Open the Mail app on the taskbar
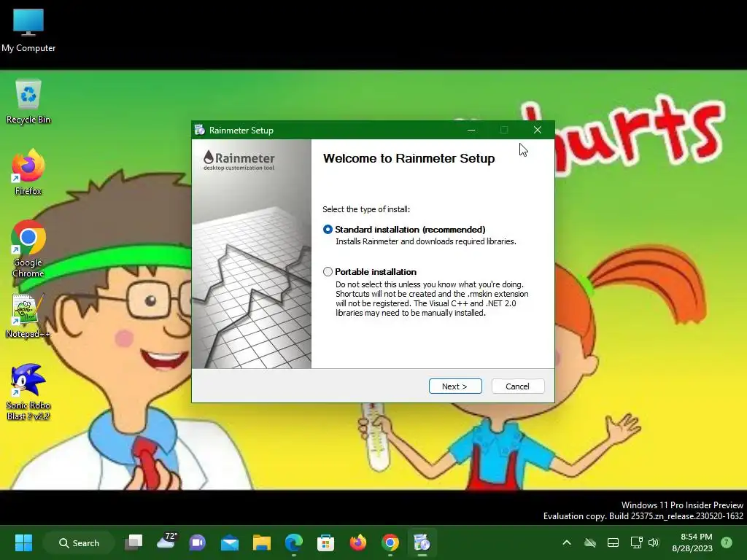 click(230, 542)
